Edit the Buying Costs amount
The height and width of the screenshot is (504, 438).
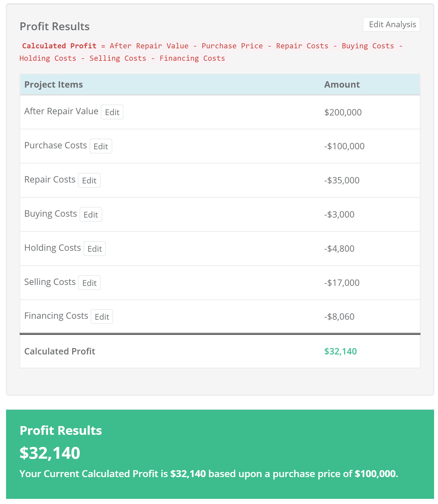(91, 214)
